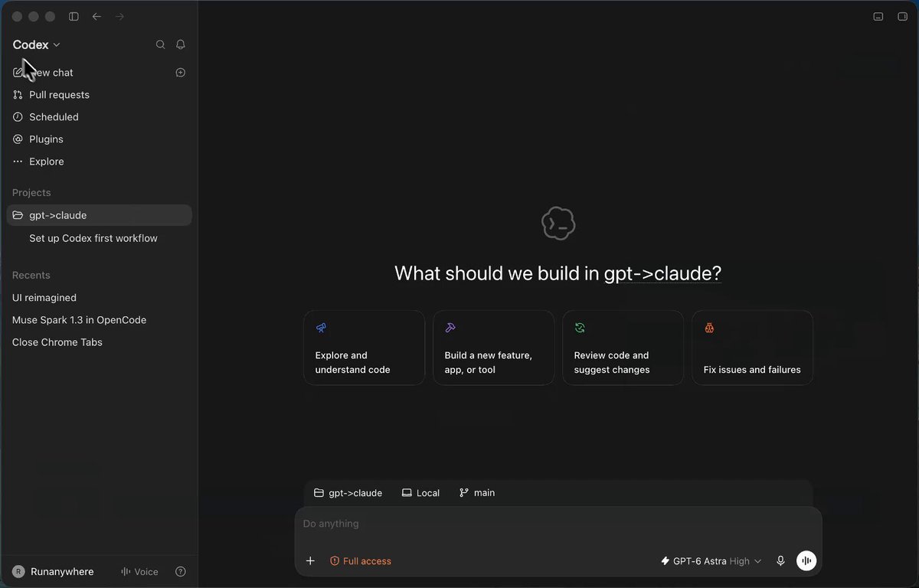Open the gpt->claude folder selector above the prompt
Viewport: 919px width, 588px height.
pos(348,493)
